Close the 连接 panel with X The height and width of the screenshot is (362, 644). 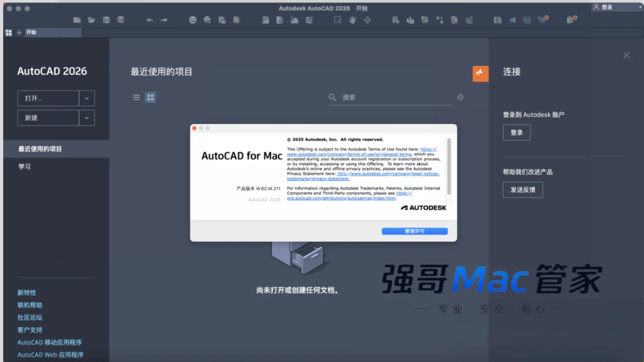point(626,55)
